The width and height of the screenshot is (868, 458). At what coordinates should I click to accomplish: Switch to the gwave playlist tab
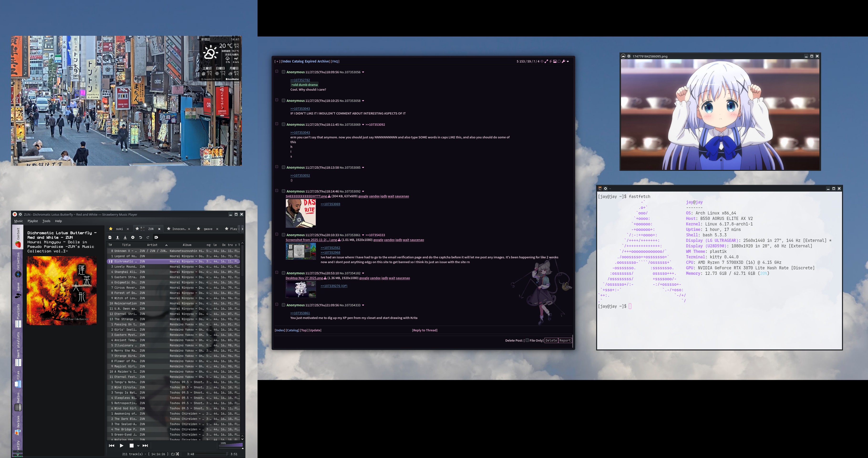coord(208,229)
